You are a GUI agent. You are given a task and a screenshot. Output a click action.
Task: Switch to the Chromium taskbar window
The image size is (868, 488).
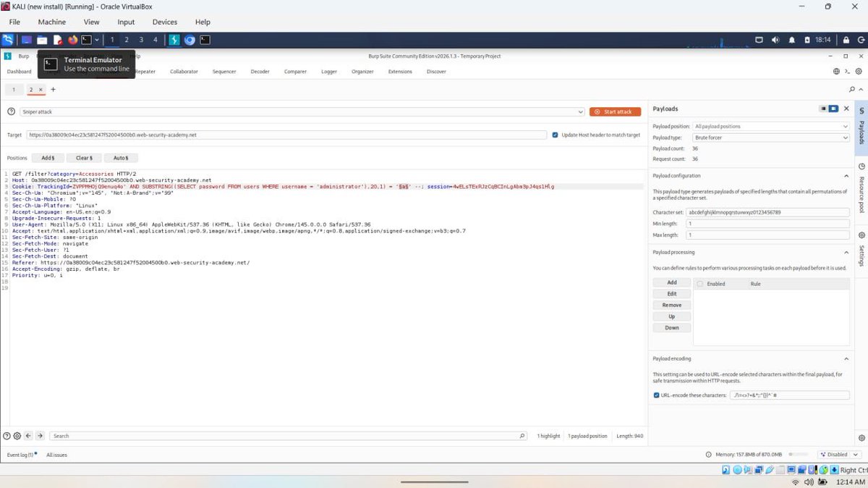click(x=190, y=40)
